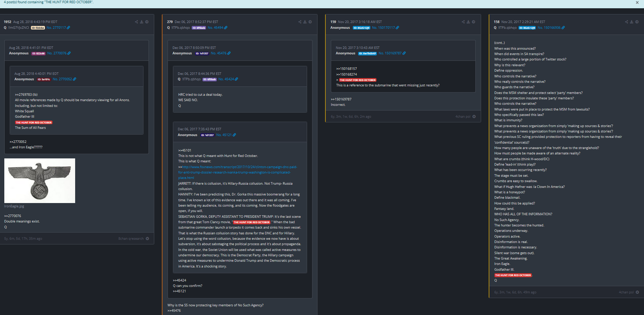Filter by ID 822c66 badge
The image size is (644, 315).
38,53
